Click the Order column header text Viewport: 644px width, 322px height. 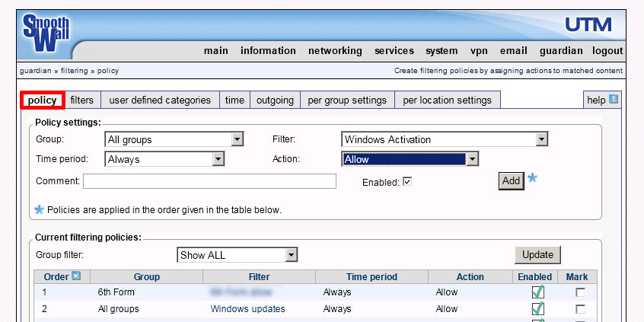pos(56,277)
